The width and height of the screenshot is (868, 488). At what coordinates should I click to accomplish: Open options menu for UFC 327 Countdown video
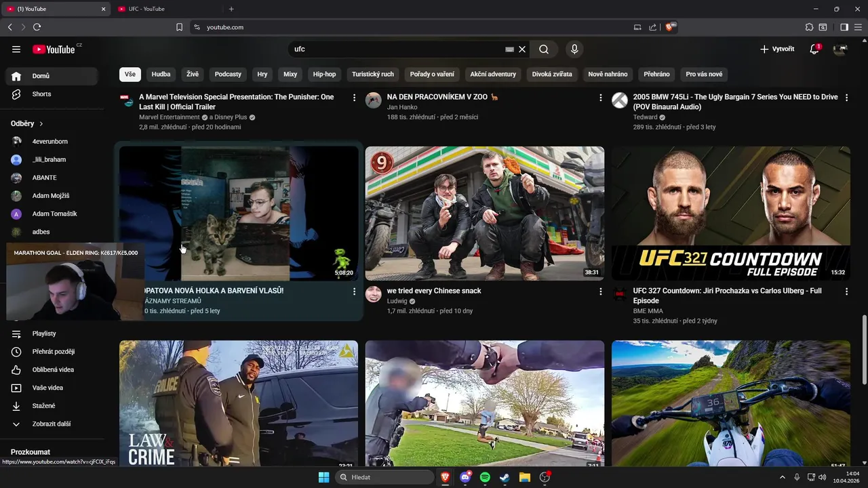tap(846, 291)
